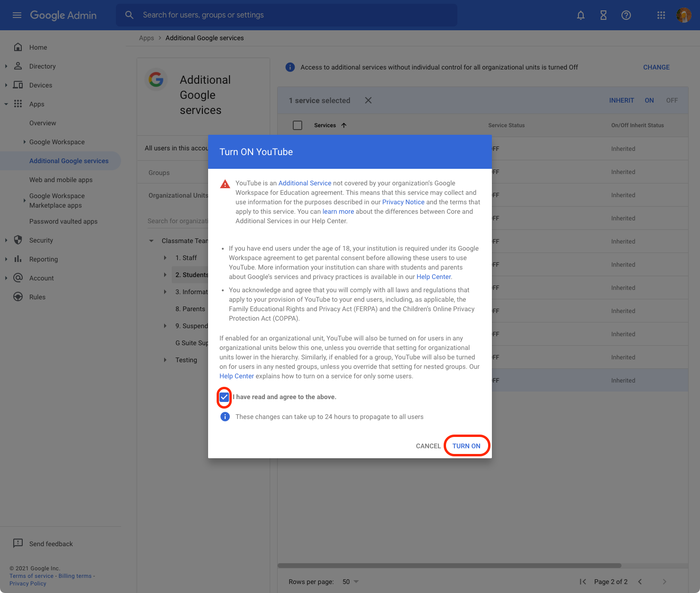
Task: Expand the 1. Staff org unit
Action: click(165, 258)
